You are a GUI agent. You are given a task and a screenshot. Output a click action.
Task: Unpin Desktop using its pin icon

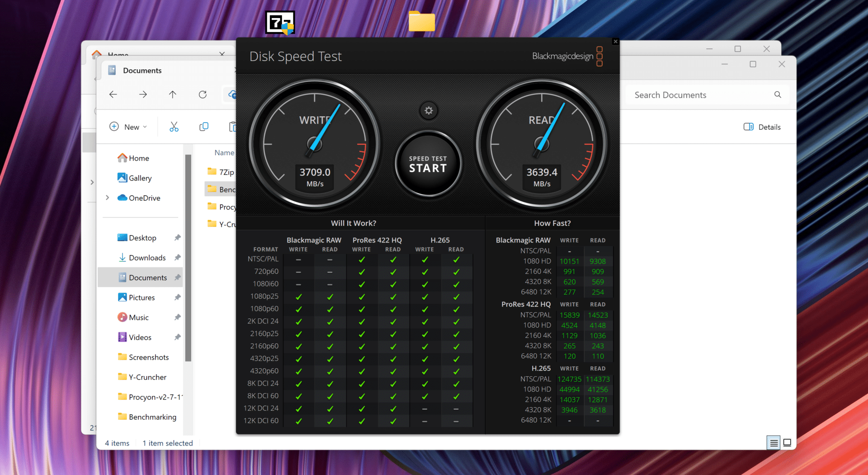click(x=177, y=237)
